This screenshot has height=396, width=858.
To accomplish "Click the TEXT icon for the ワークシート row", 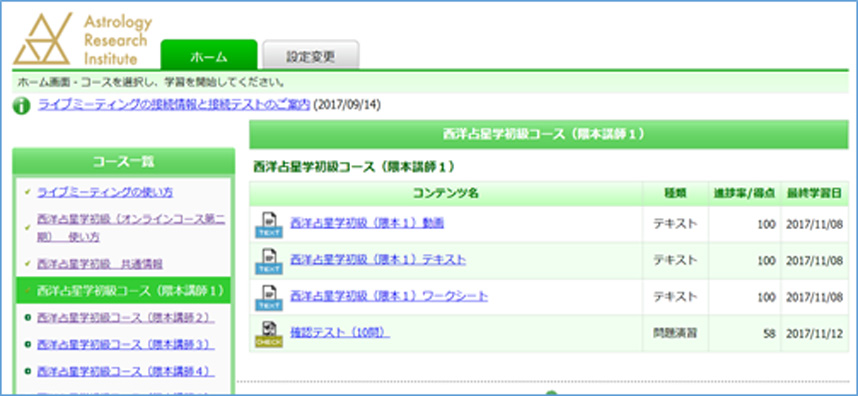I will [x=269, y=298].
